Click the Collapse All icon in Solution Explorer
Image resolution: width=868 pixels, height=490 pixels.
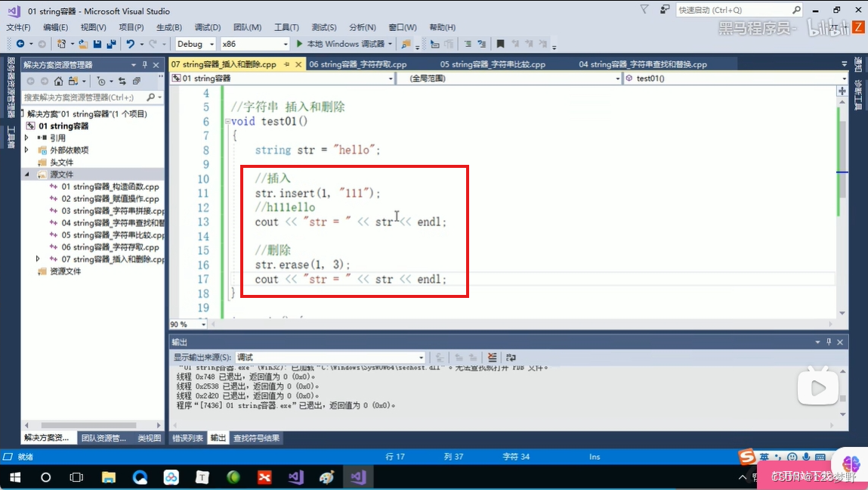[137, 81]
